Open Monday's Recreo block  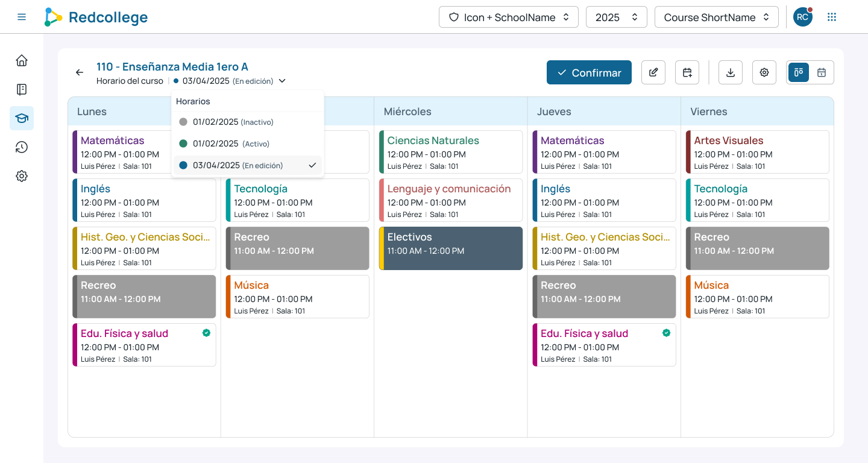coord(144,297)
